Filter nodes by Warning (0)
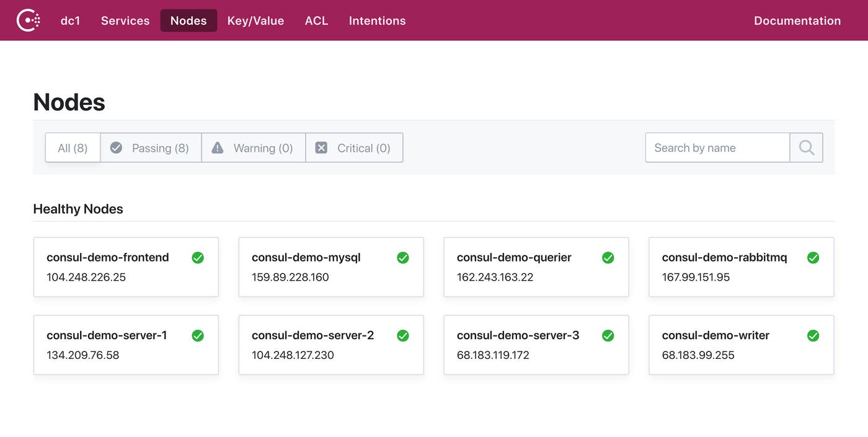This screenshot has width=868, height=437. tap(253, 148)
